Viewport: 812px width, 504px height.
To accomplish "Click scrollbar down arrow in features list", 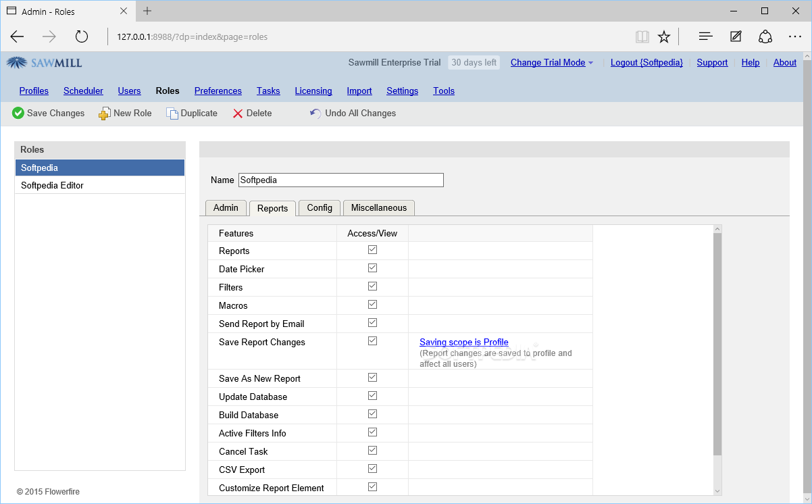I will click(717, 491).
